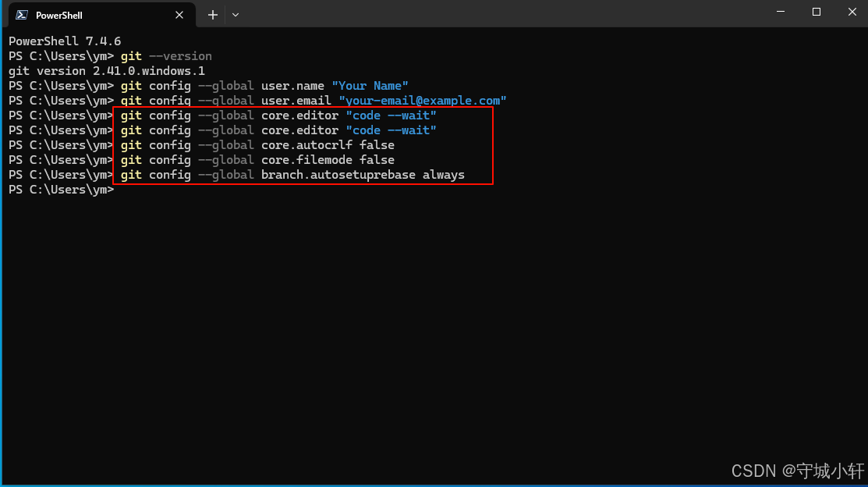This screenshot has height=487, width=868.
Task: Minimize the terminal window
Action: tap(781, 12)
